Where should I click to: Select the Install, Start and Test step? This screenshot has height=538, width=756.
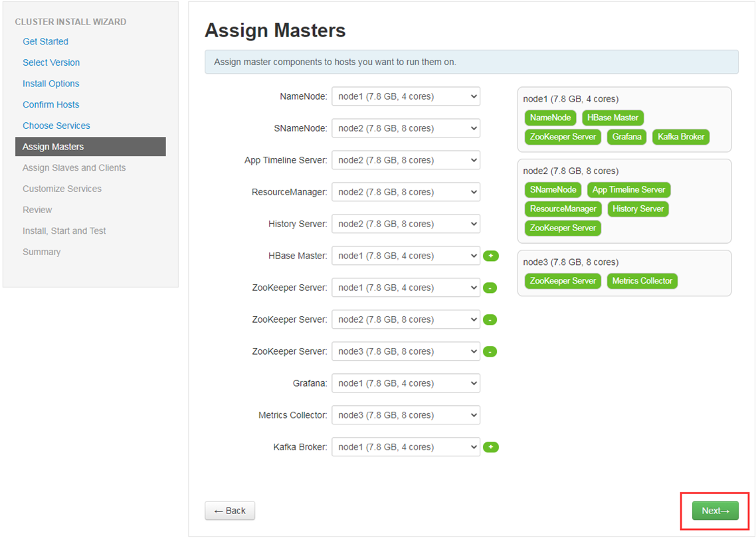64,231
